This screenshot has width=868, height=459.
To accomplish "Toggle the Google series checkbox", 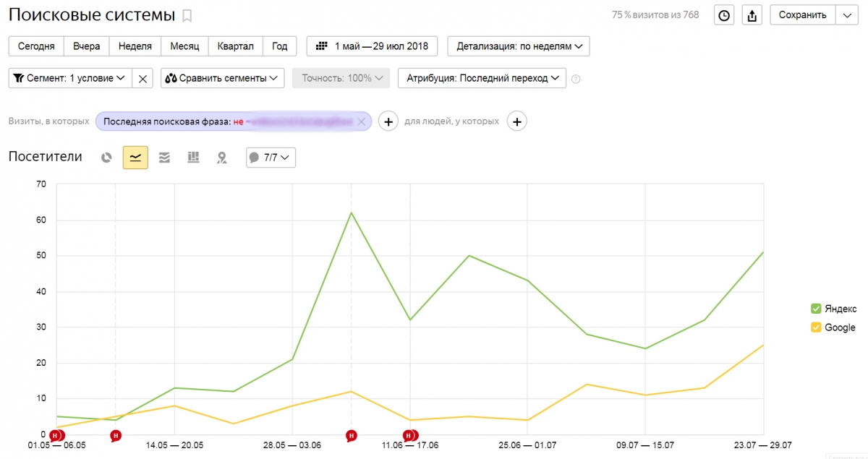I will (816, 327).
